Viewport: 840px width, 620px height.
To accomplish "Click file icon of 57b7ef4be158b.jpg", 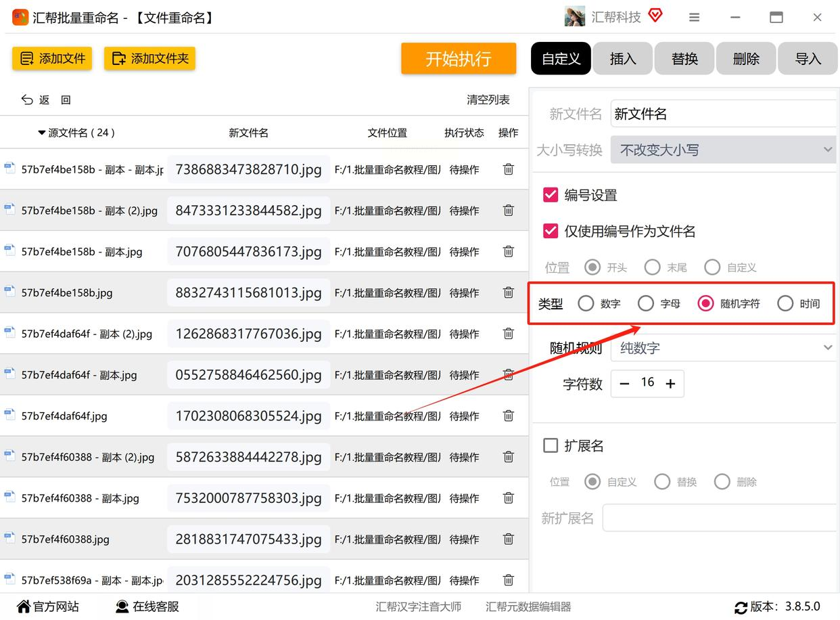I will pyautogui.click(x=9, y=292).
